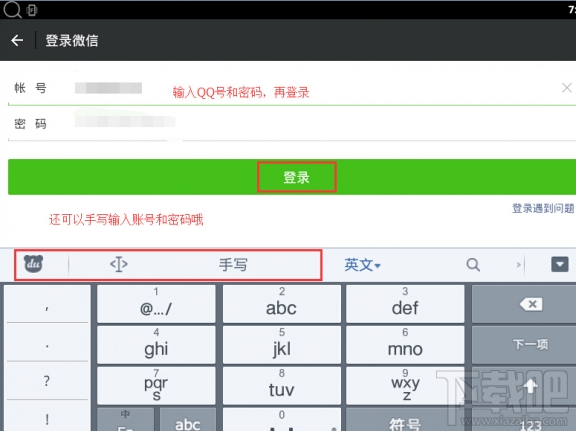576x431 pixels.
Task: Tap the bottom-row abc mode key
Action: pyautogui.click(x=187, y=420)
